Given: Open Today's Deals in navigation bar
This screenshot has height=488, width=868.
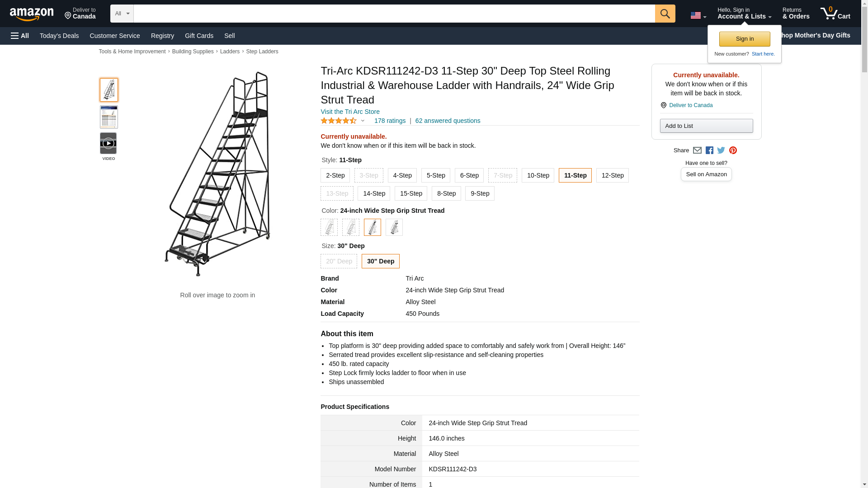Looking at the screenshot, I should pos(59,36).
